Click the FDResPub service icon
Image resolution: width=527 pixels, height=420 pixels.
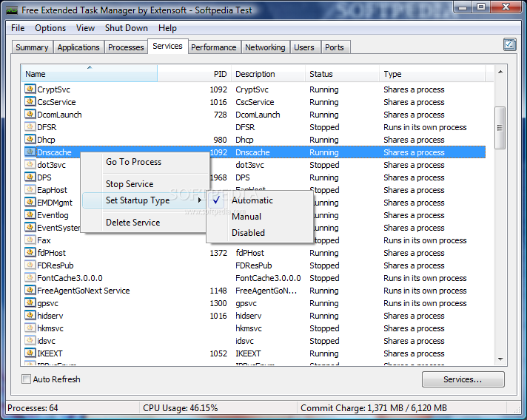click(x=30, y=265)
